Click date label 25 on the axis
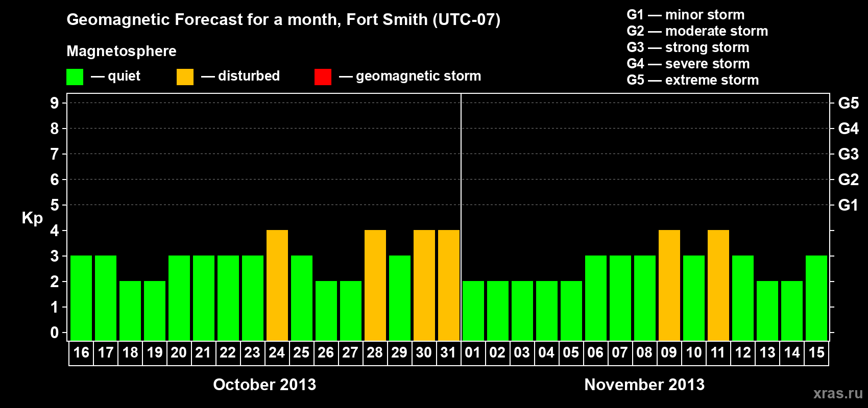Screen dimensions: 868x408 301,352
